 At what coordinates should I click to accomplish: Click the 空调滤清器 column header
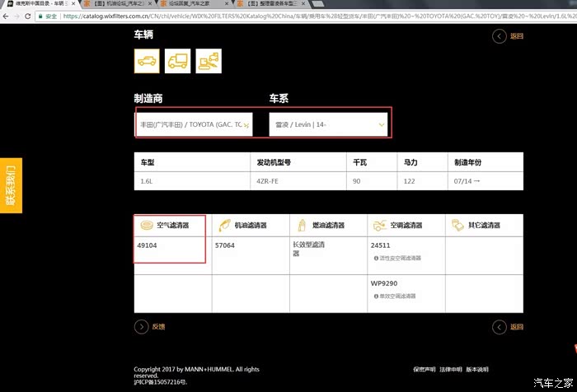406,225
